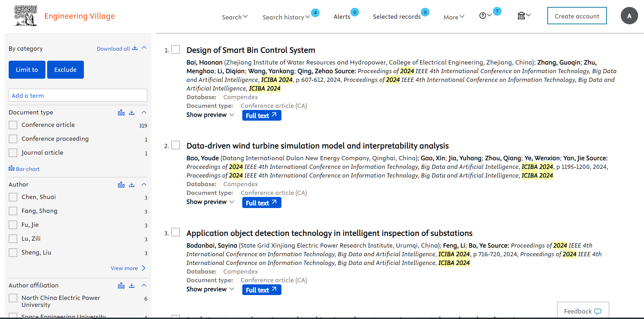The width and height of the screenshot is (644, 319).
Task: Open the Search history menu
Action: coord(286,17)
